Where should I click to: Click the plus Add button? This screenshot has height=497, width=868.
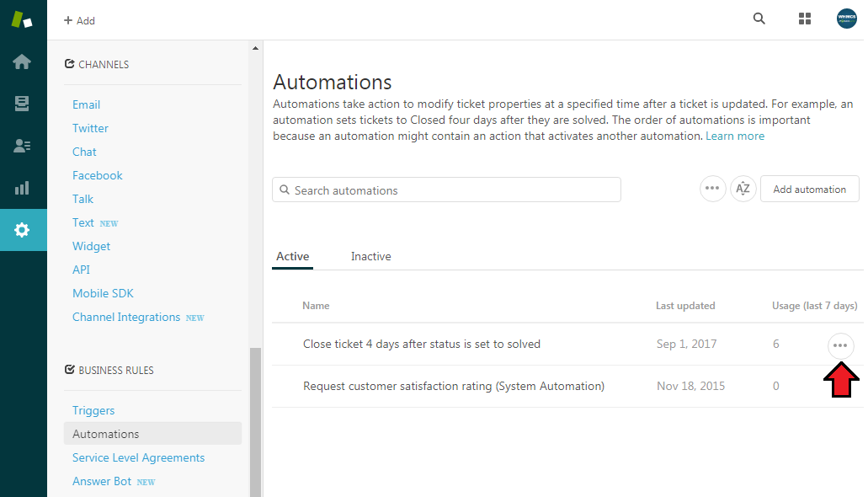tap(80, 20)
